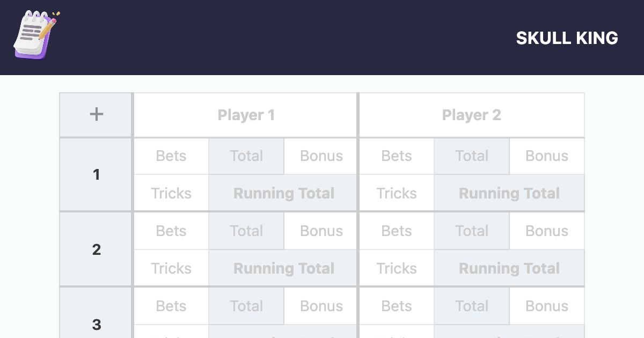Image resolution: width=644 pixels, height=338 pixels.
Task: Select Player 2 Bets field in round 2
Action: pos(397,231)
